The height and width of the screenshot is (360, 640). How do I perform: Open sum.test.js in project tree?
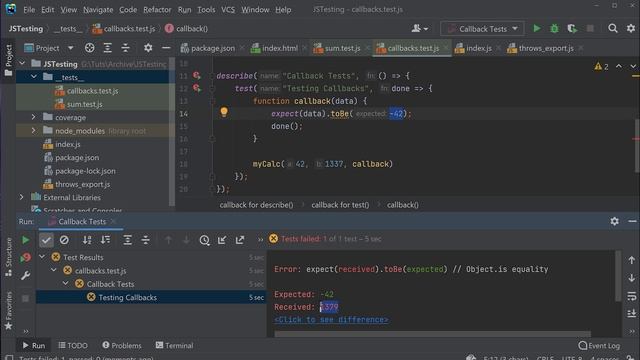pyautogui.click(x=84, y=104)
